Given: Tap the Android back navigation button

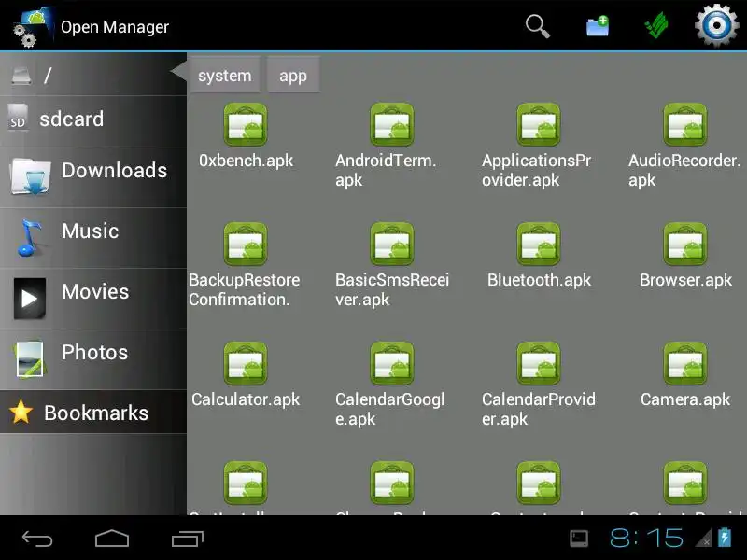Looking at the screenshot, I should click(x=37, y=539).
